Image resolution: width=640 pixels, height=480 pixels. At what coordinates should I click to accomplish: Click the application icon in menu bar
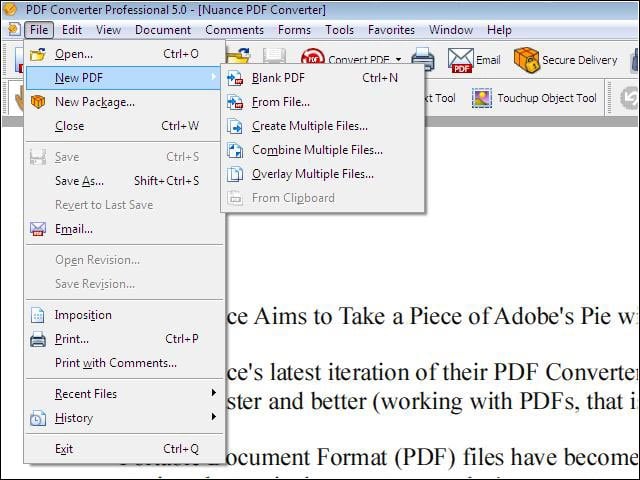14,29
